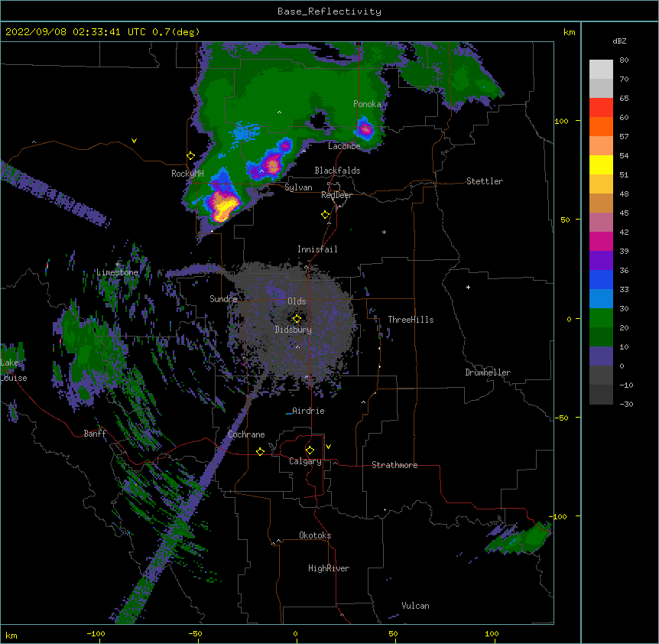The height and width of the screenshot is (644, 659).
Task: Click the Limestone label
Action: [x=117, y=272]
